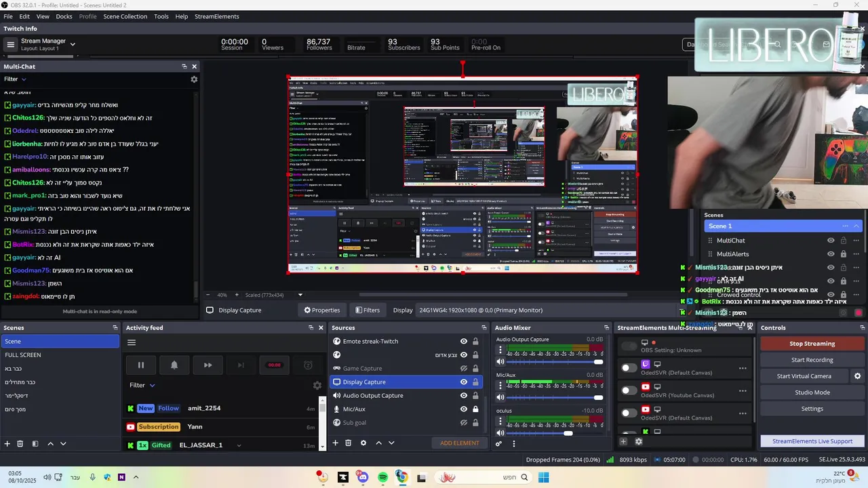Open StreamElements Live Support
The image size is (868, 488).
click(x=812, y=441)
